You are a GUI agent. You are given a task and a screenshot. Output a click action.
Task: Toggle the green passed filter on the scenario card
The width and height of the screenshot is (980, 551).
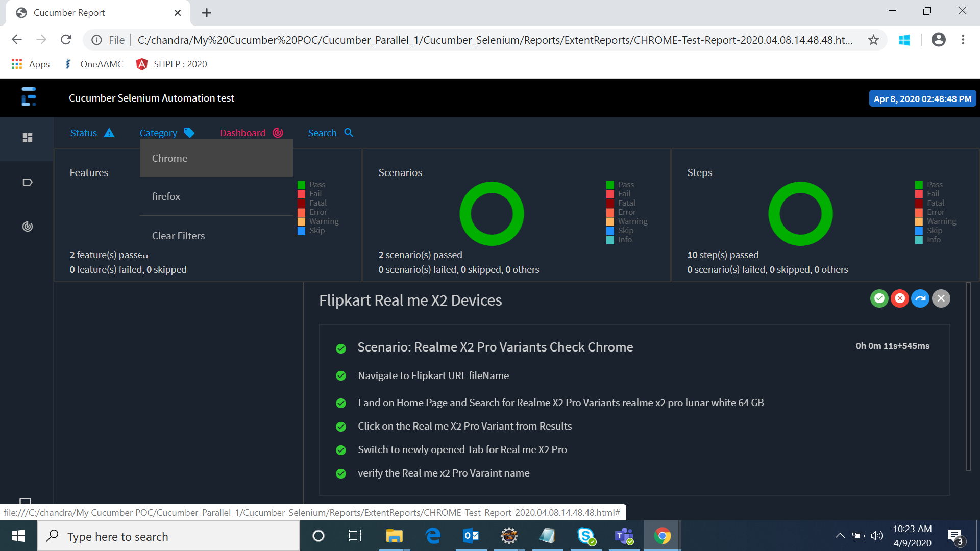[x=878, y=298]
